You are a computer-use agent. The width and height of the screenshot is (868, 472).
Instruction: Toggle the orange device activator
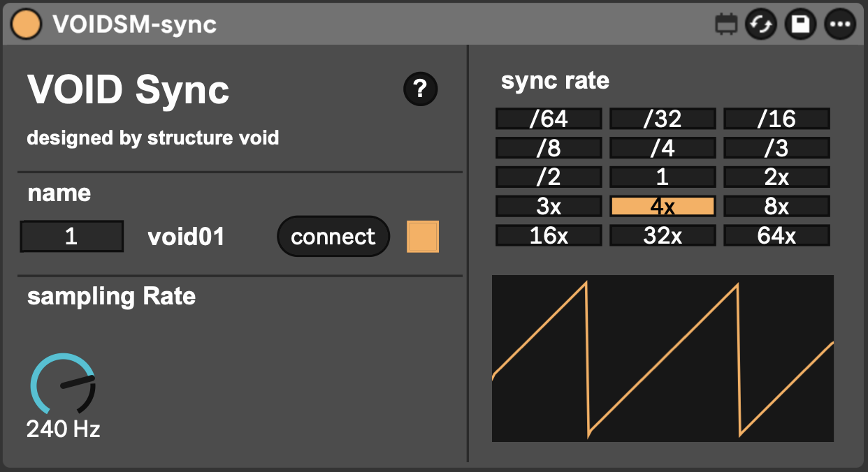pos(26,23)
